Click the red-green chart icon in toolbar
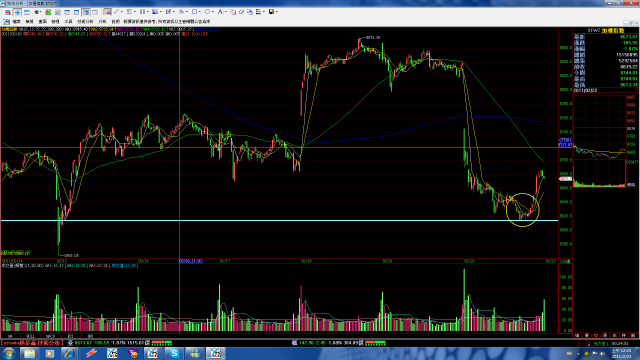The image size is (640, 360). 48,12
